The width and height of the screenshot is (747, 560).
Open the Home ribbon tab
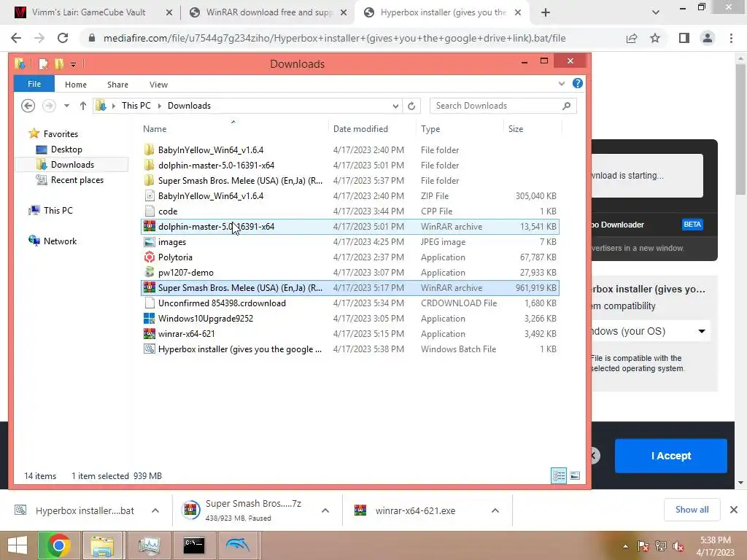point(76,85)
